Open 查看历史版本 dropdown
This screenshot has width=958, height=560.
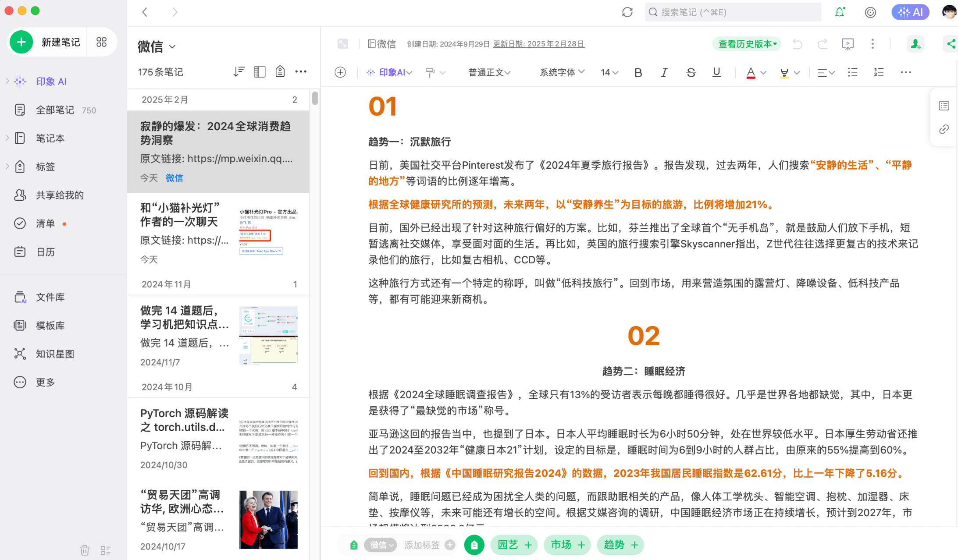coord(748,44)
